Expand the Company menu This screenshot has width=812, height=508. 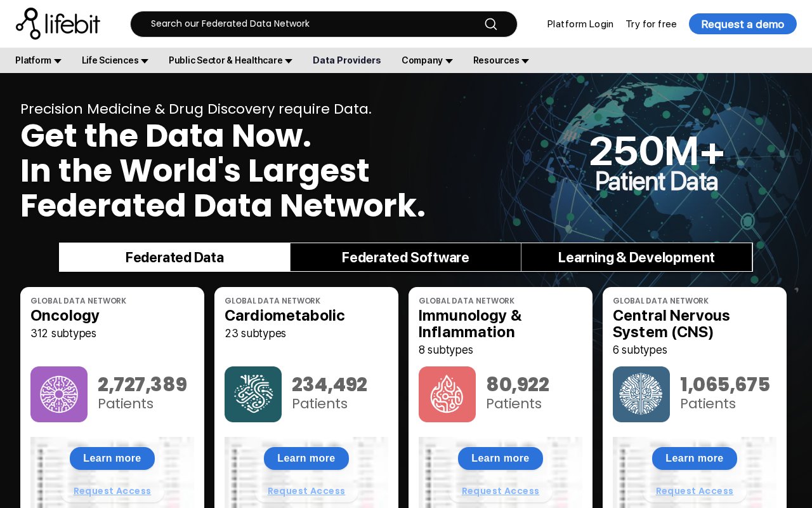(x=427, y=60)
